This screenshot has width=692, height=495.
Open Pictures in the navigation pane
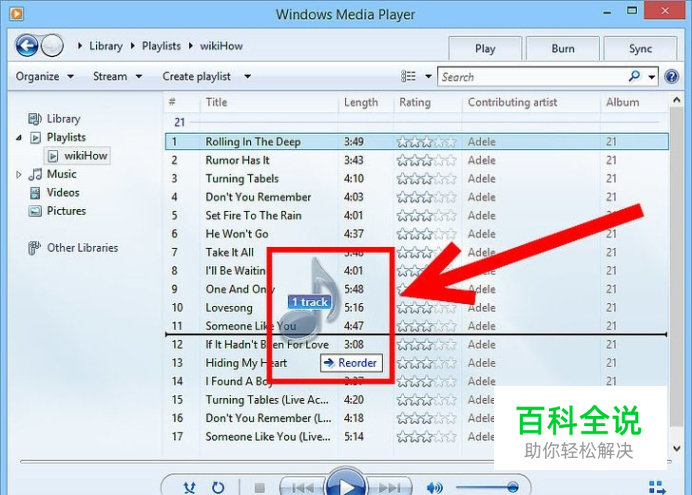coord(66,211)
